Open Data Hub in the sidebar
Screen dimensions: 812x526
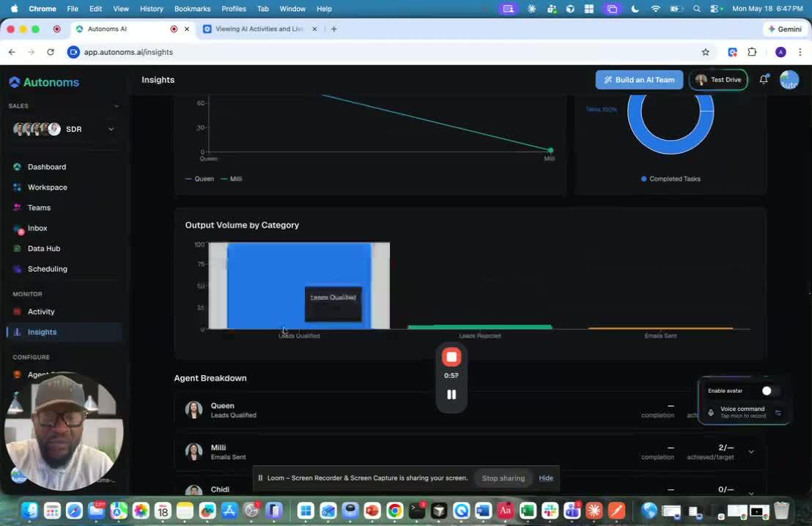43,248
